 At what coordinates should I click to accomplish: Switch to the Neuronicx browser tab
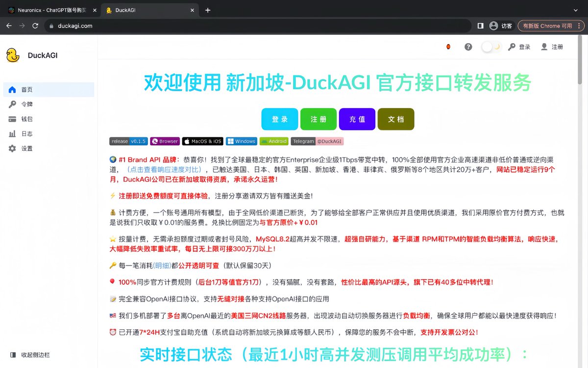point(49,10)
